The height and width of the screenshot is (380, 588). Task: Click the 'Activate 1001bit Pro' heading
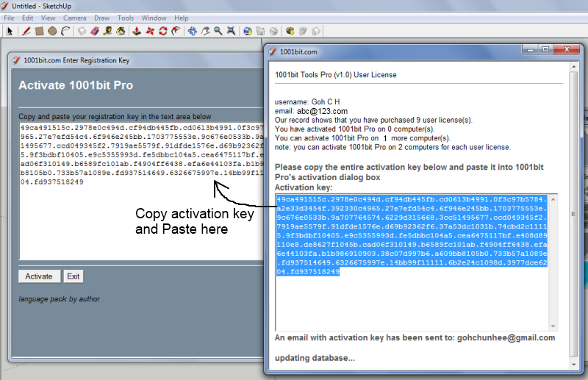(x=76, y=85)
